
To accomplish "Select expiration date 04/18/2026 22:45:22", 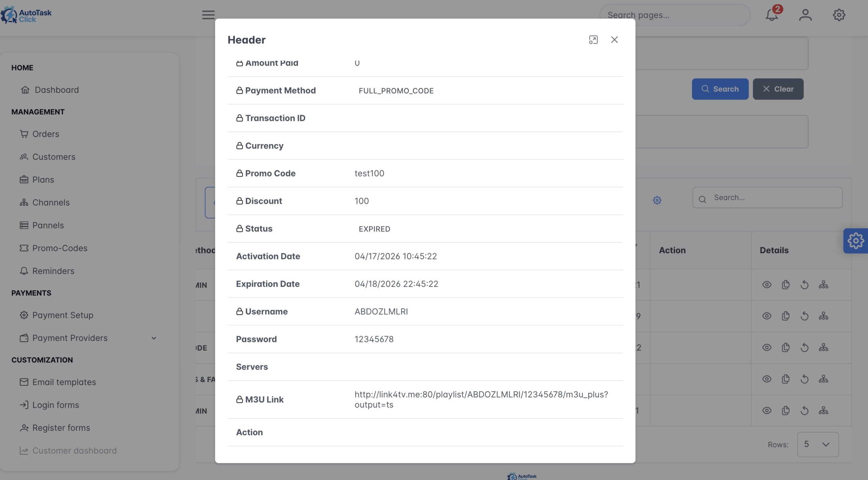I will click(396, 284).
